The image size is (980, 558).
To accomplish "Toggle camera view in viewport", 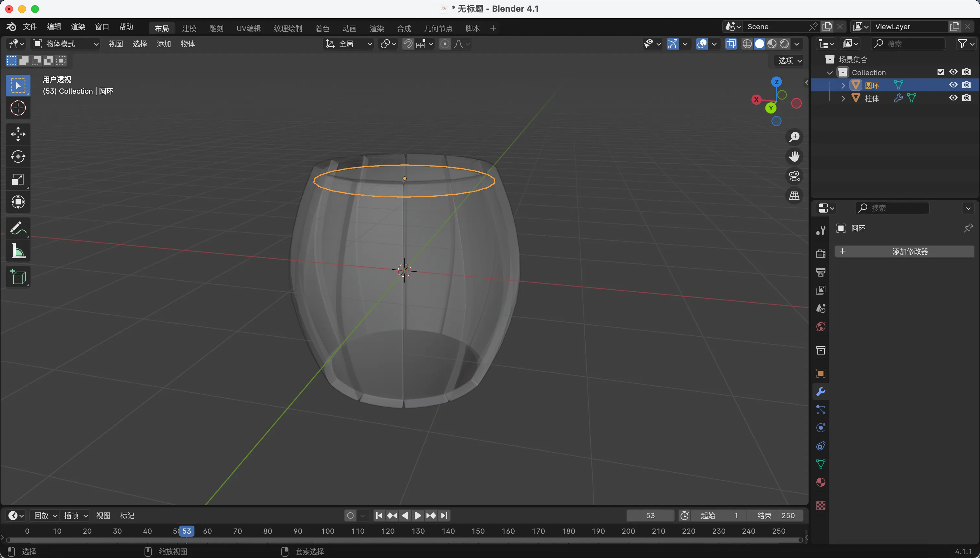I will [794, 176].
